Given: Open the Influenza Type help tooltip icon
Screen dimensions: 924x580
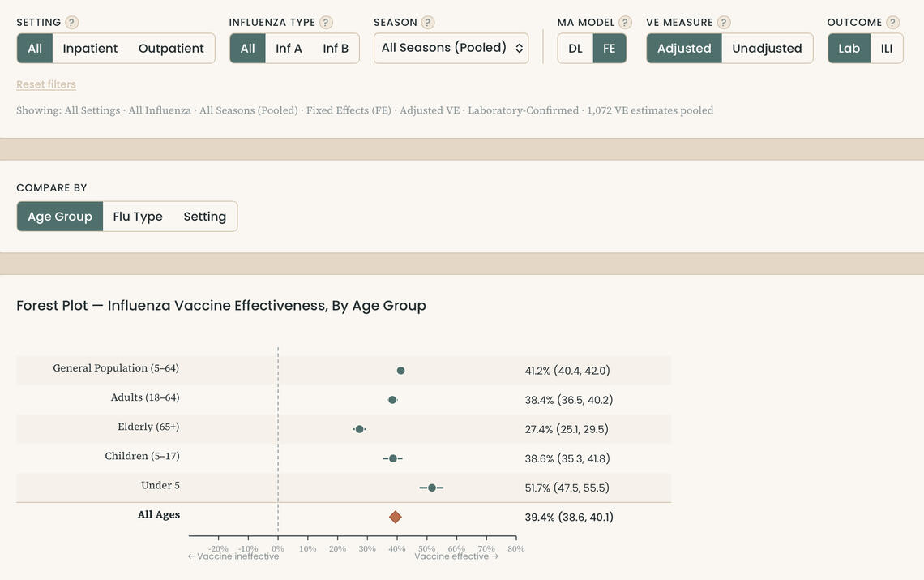Looking at the screenshot, I should click(326, 23).
